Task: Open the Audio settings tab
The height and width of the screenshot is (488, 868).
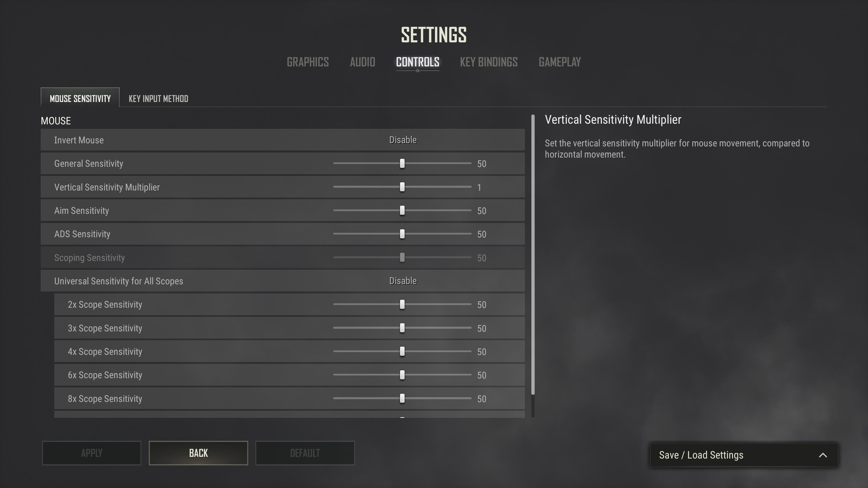Action: tap(362, 62)
